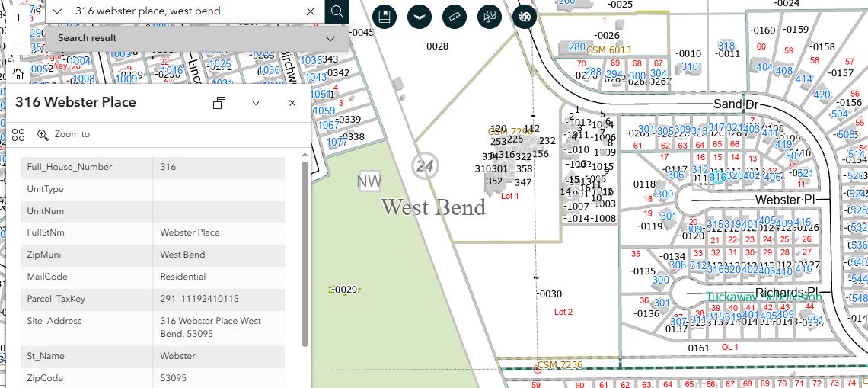Zoom out with the minus button
Screen dimensions: 868x388
pyautogui.click(x=18, y=43)
